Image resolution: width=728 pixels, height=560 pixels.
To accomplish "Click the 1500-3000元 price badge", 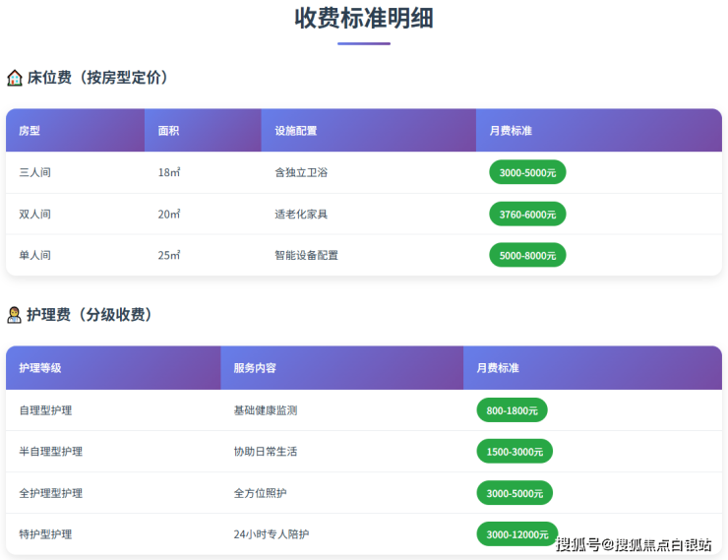I will [x=515, y=452].
